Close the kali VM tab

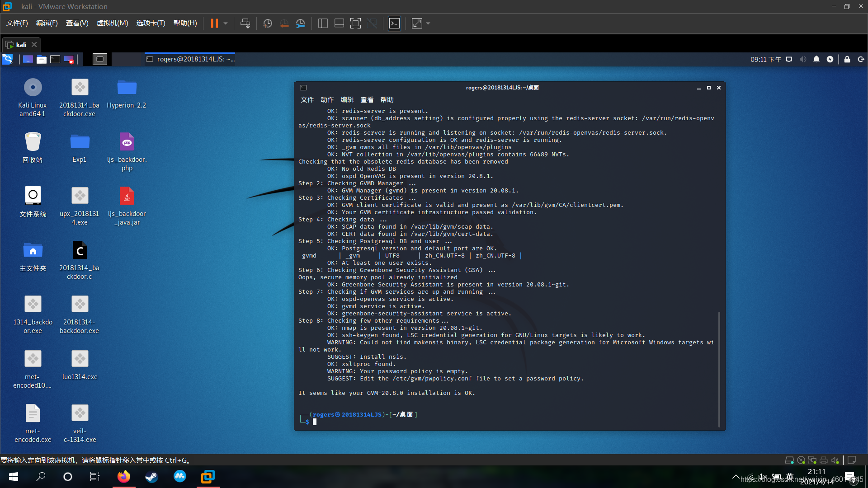(34, 45)
